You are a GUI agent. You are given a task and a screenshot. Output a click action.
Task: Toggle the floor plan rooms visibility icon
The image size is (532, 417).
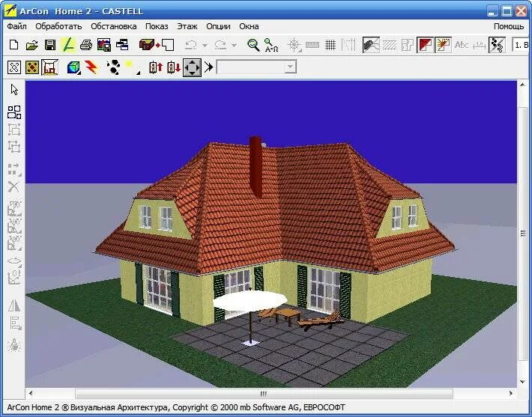(407, 45)
